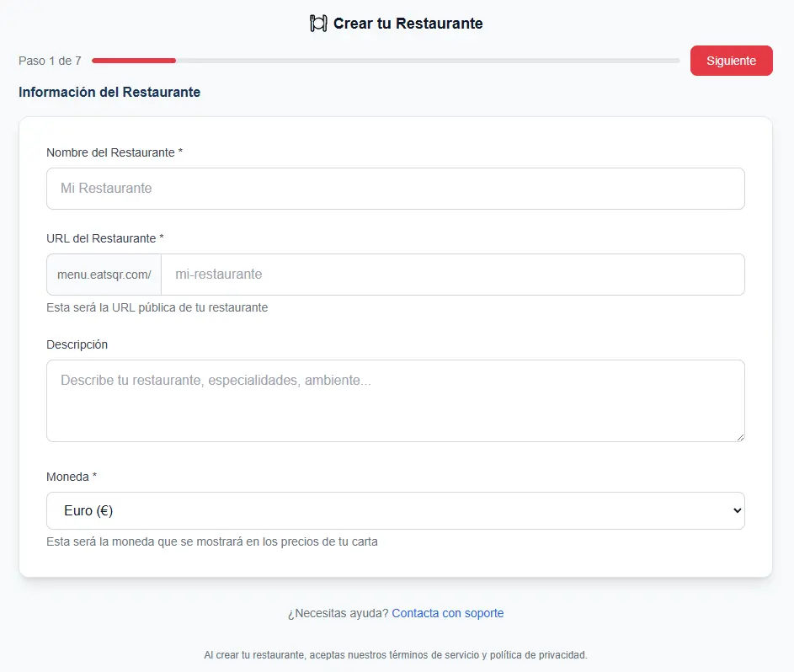Click the fork-and-knife restaurant logo icon
This screenshot has height=672, width=794.
[317, 23]
